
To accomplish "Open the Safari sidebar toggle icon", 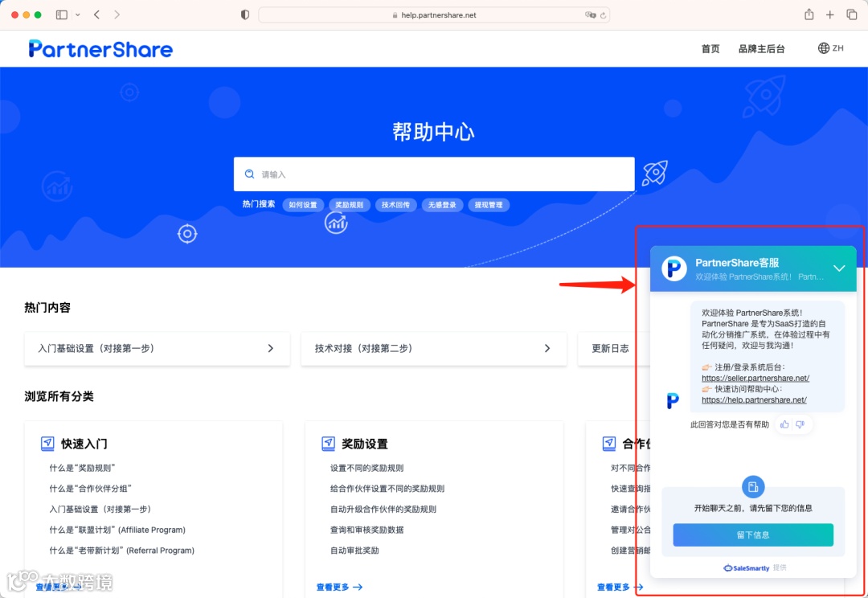I will point(61,15).
